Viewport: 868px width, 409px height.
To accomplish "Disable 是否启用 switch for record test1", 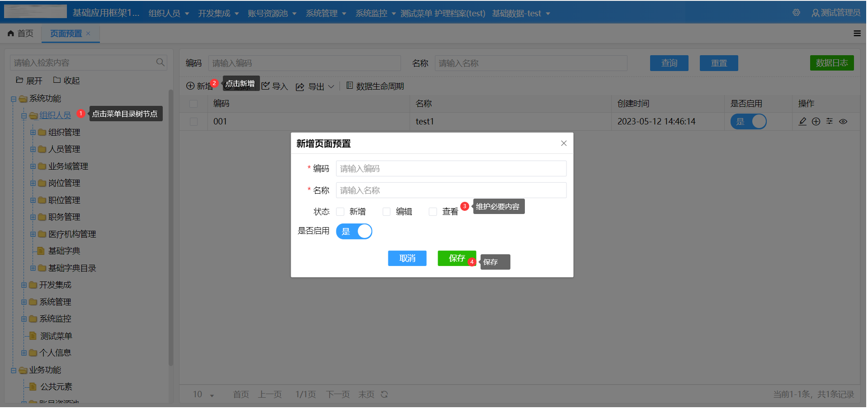I will [748, 121].
